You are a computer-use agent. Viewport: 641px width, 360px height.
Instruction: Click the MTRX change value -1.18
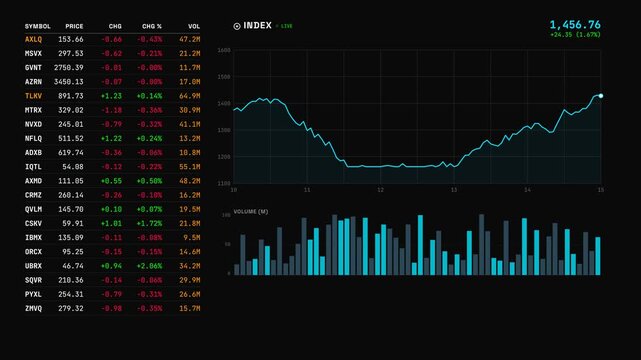111,110
